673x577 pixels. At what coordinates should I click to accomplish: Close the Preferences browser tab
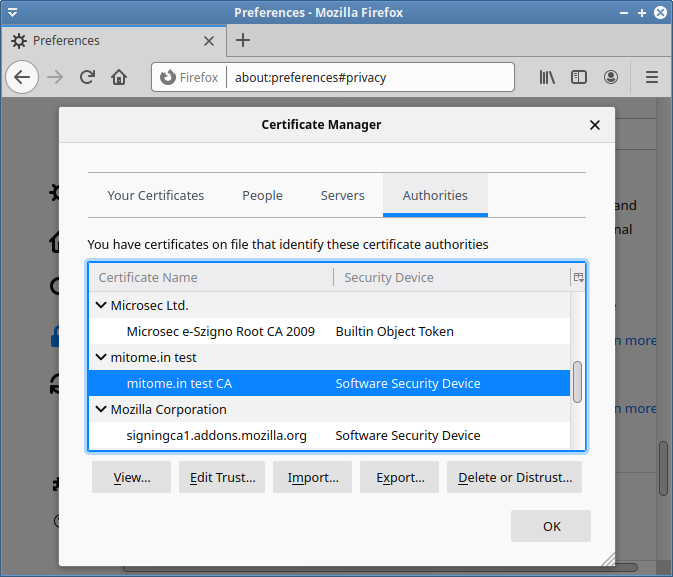click(x=209, y=41)
